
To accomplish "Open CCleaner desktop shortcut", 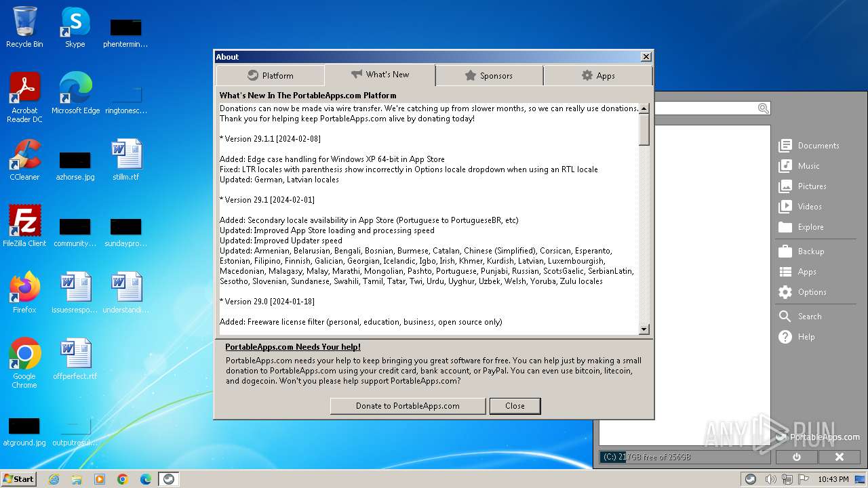I will [24, 160].
